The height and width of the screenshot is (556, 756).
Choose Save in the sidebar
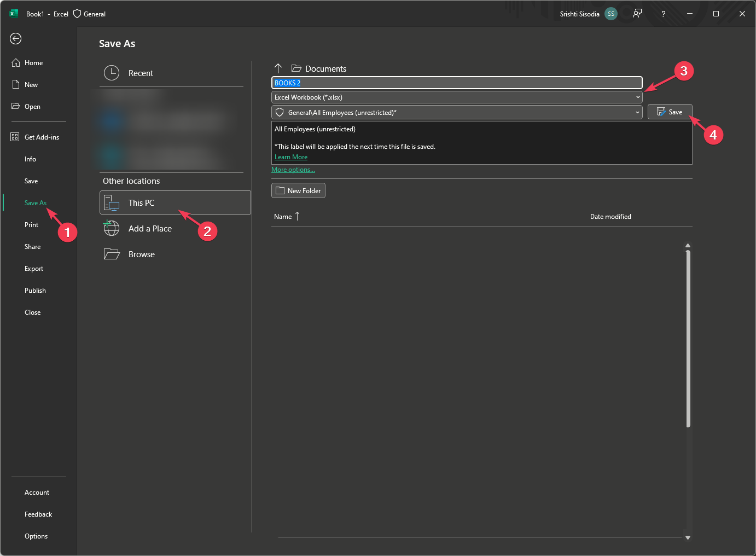(31, 181)
